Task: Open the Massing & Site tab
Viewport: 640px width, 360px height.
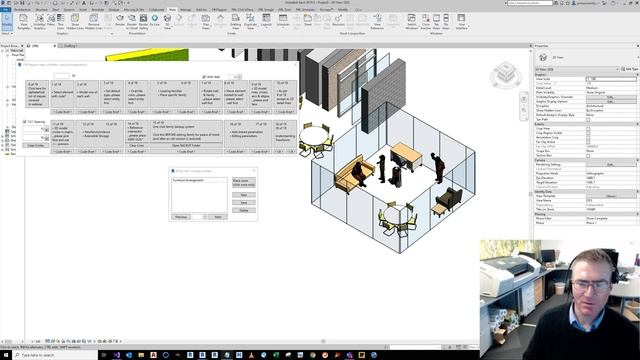Action: click(134, 9)
